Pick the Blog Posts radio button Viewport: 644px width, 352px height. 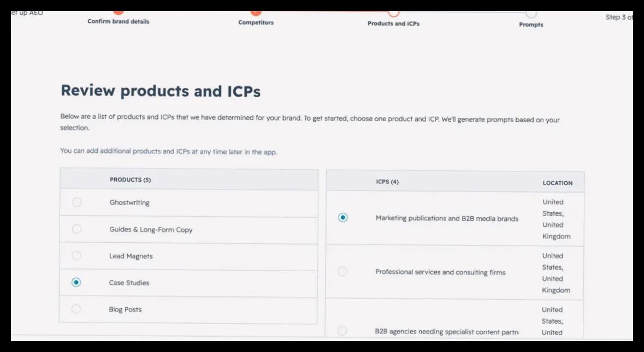(76, 309)
